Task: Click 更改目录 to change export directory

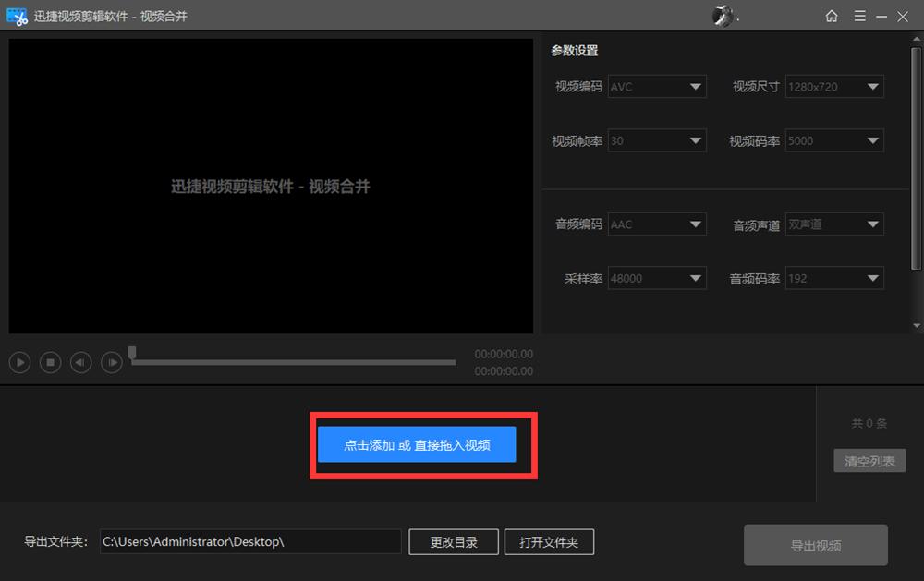Action: (x=453, y=541)
